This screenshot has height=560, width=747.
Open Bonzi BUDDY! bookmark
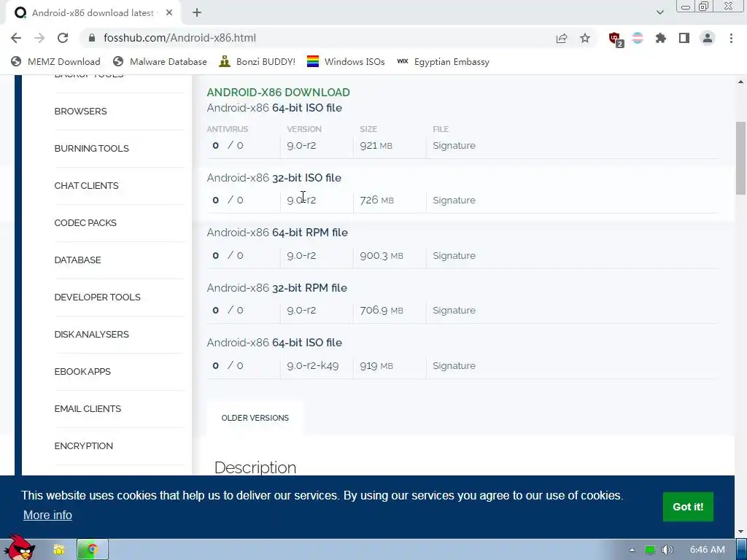point(258,62)
